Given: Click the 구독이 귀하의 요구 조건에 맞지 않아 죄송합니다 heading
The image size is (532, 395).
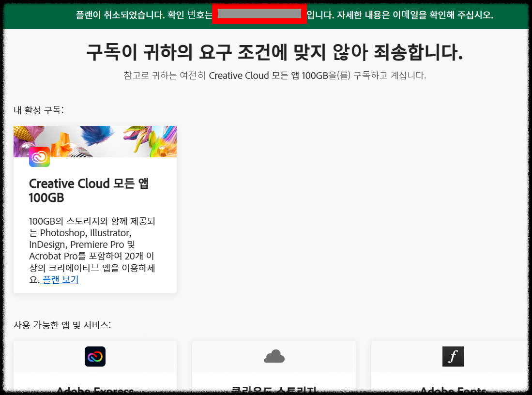Looking at the screenshot, I should pyautogui.click(x=274, y=52).
